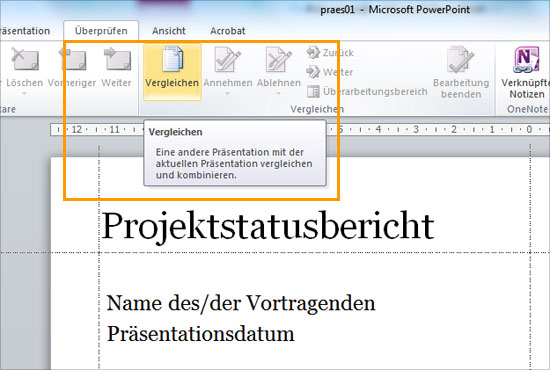
Task: Click Zurück in the Vergleichen group
Action: point(330,53)
